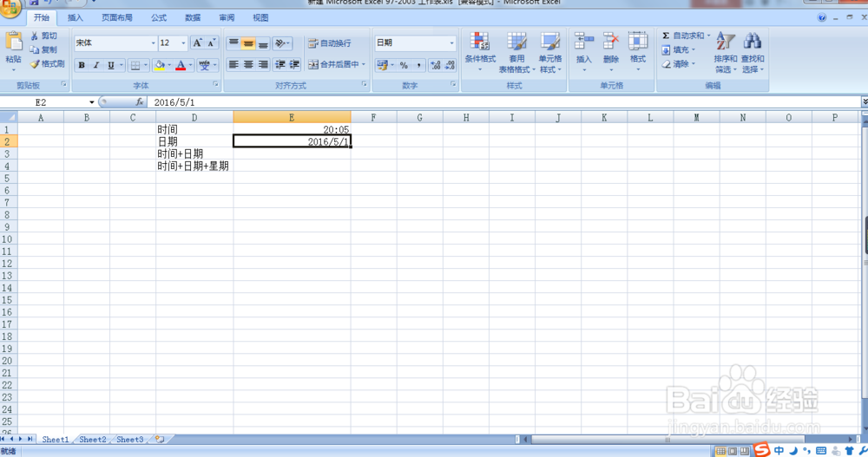Image resolution: width=868 pixels, height=457 pixels.
Task: Open Conditional Formatting (条件格式)
Action: click(x=480, y=52)
